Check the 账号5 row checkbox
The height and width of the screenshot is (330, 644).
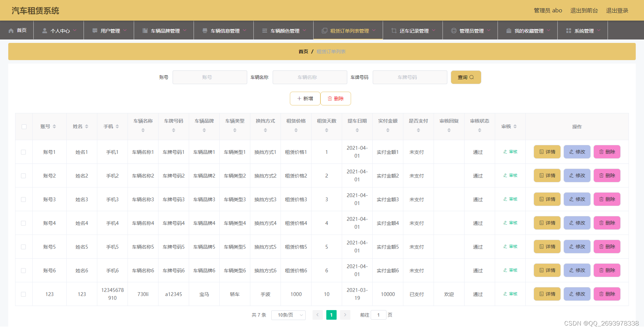pos(23,247)
